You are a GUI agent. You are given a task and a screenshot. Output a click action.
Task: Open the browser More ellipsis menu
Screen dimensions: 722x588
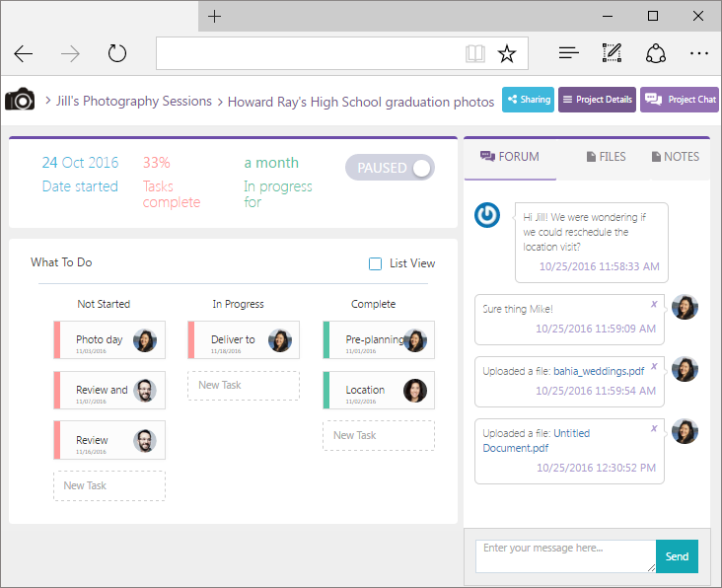coord(699,54)
